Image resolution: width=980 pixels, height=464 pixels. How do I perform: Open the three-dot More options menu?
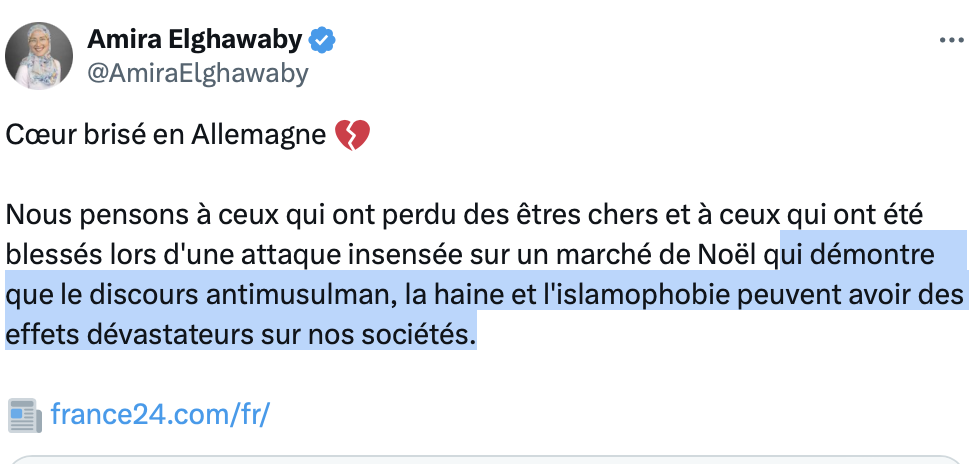950,41
